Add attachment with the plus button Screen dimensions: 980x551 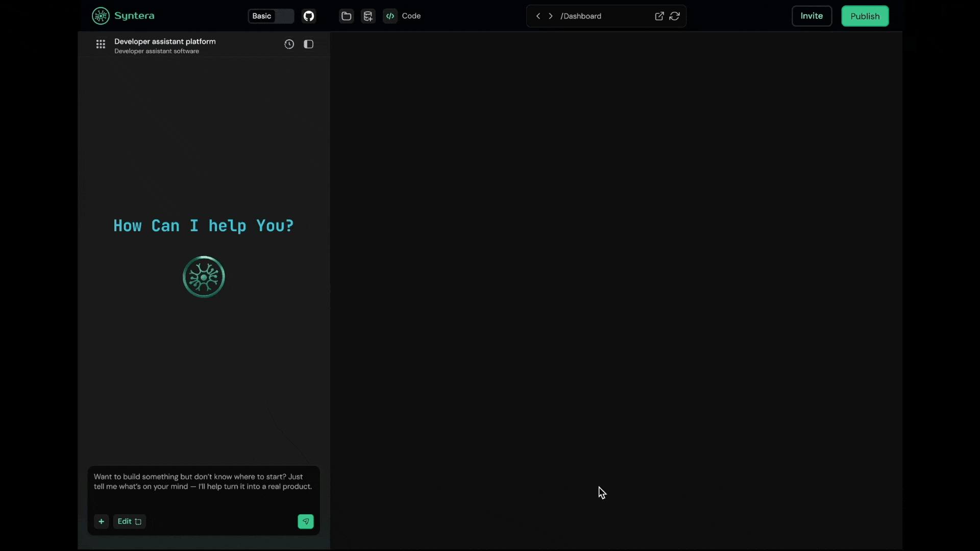point(101,521)
